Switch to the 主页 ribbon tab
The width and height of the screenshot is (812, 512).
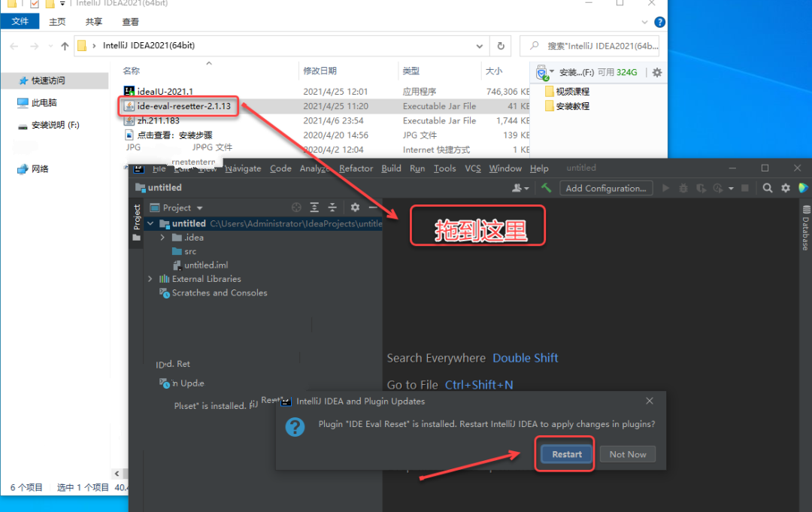pos(57,22)
